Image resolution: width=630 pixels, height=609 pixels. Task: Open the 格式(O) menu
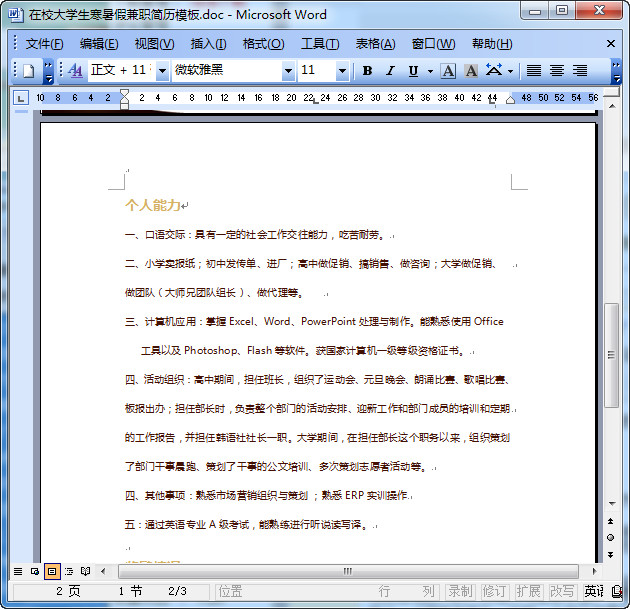pos(264,44)
